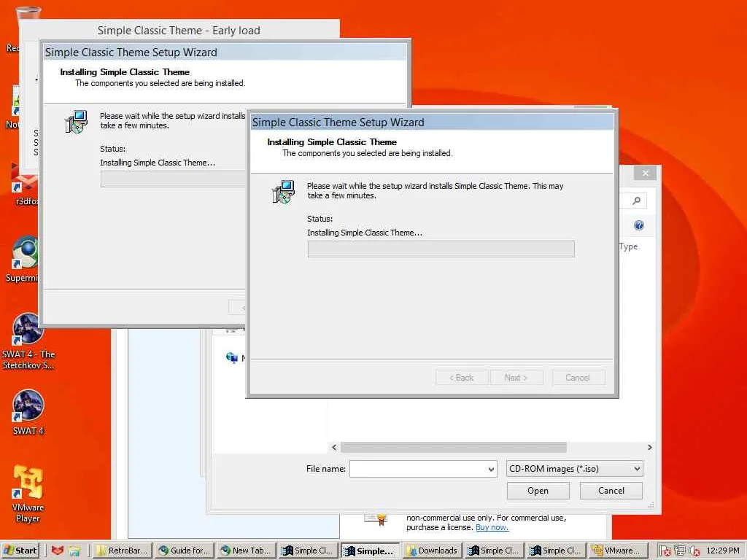Click the file dialog resize grip corner
747x560 pixels.
click(x=651, y=505)
